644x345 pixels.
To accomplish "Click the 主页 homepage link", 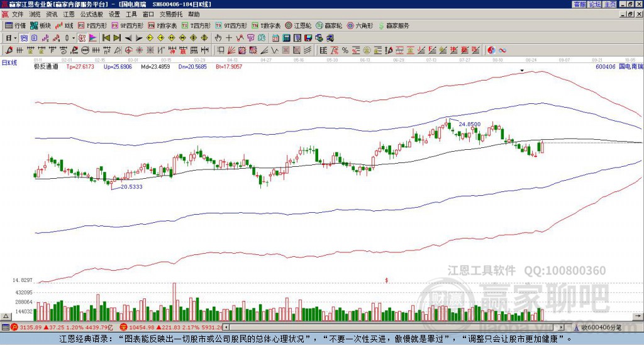I will (x=610, y=4).
